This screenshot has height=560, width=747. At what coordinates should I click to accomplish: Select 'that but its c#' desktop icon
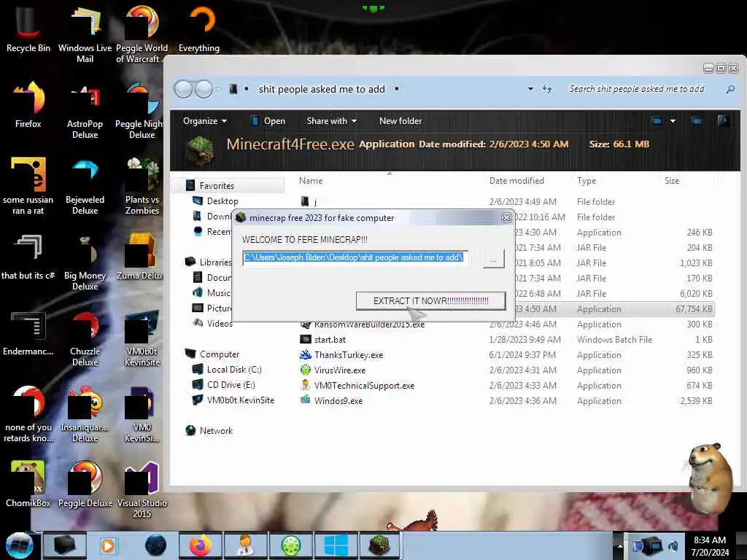pyautogui.click(x=28, y=256)
